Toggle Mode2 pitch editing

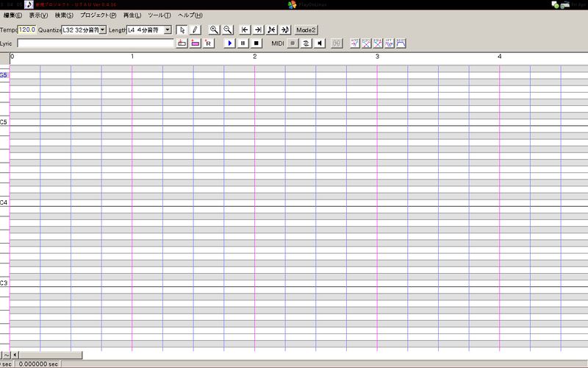click(x=306, y=30)
